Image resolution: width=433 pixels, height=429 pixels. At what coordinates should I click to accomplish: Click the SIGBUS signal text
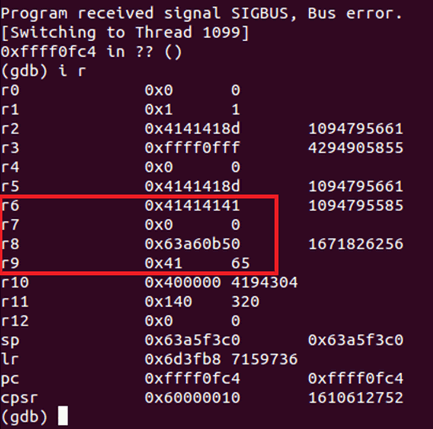click(263, 14)
